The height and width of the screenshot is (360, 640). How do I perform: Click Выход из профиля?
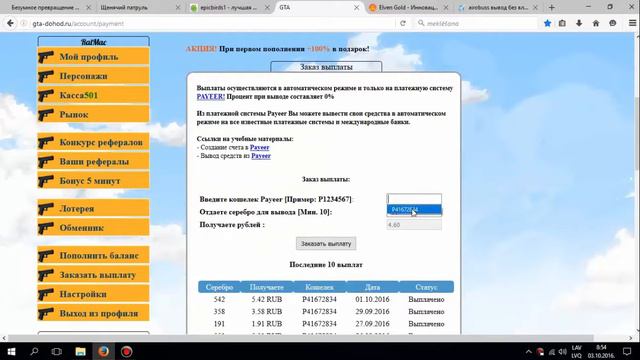point(93,313)
